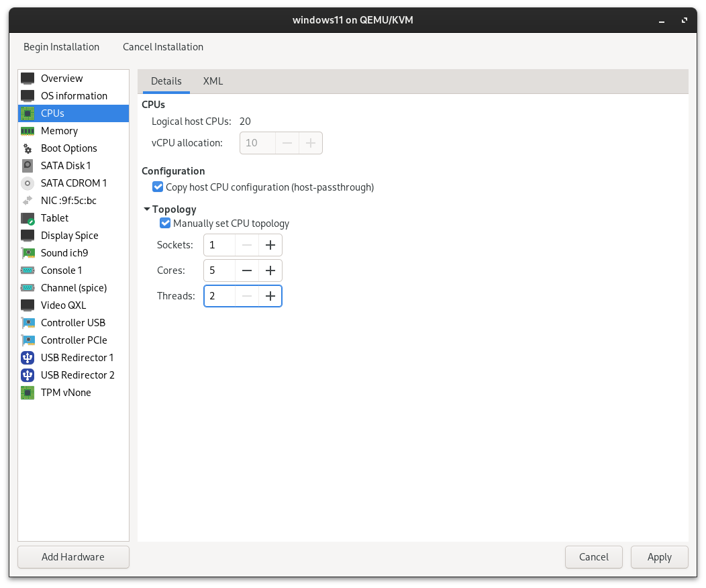
Task: Click the CPUs chip icon
Action: [x=28, y=113]
